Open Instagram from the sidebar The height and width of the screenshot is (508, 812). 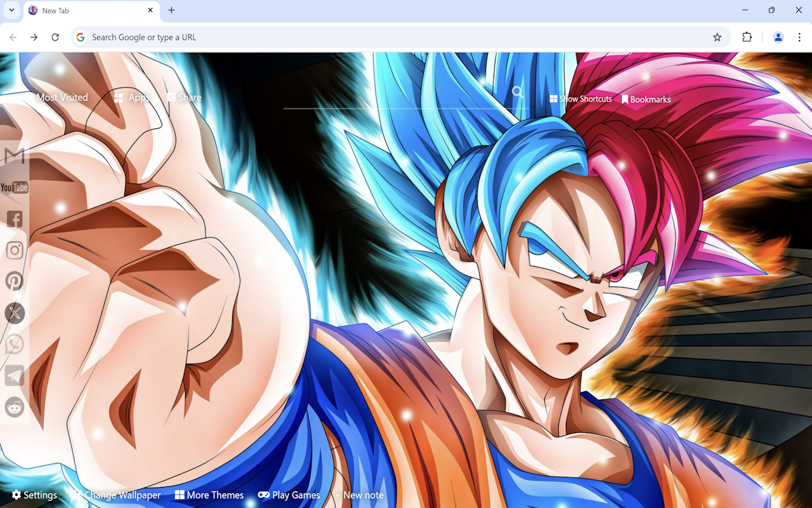pyautogui.click(x=15, y=250)
